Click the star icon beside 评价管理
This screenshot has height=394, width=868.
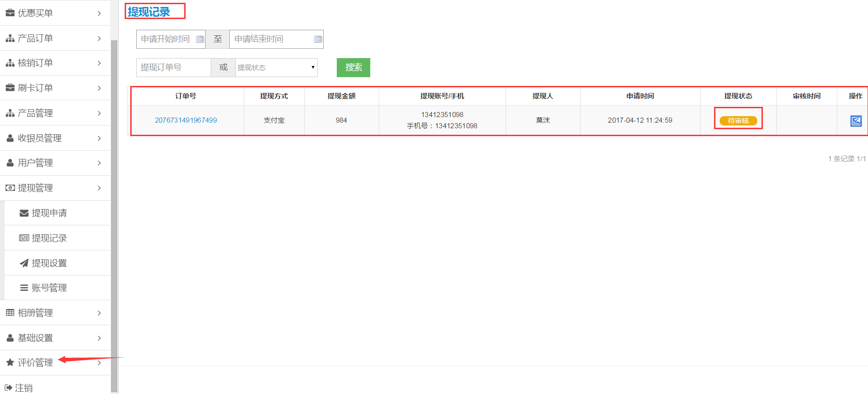click(x=10, y=362)
